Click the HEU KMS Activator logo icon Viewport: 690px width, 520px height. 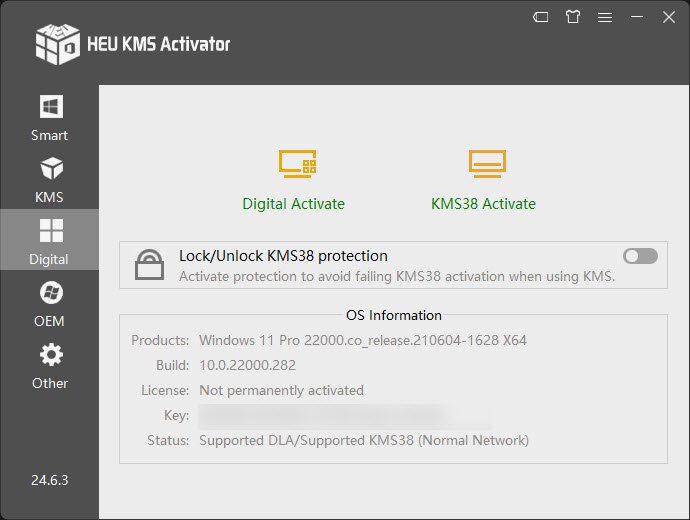(x=57, y=42)
